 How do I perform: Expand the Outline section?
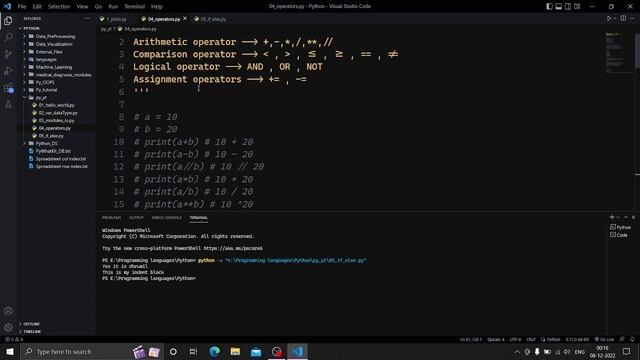pos(31,324)
